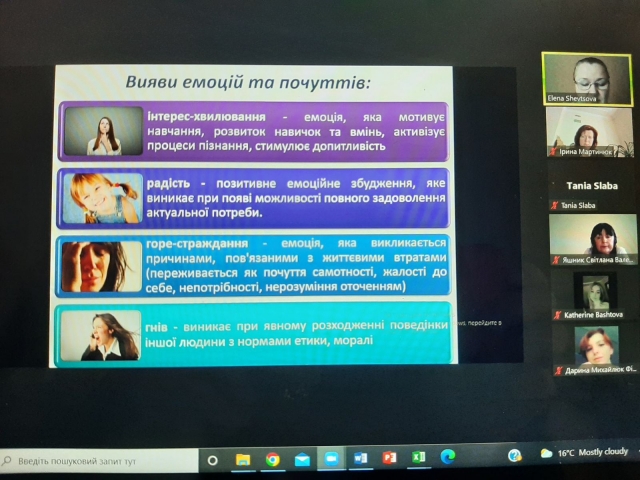The height and width of the screenshot is (480, 640).
Task: Click the Ukrainian search box on taskbar
Action: click(99, 461)
